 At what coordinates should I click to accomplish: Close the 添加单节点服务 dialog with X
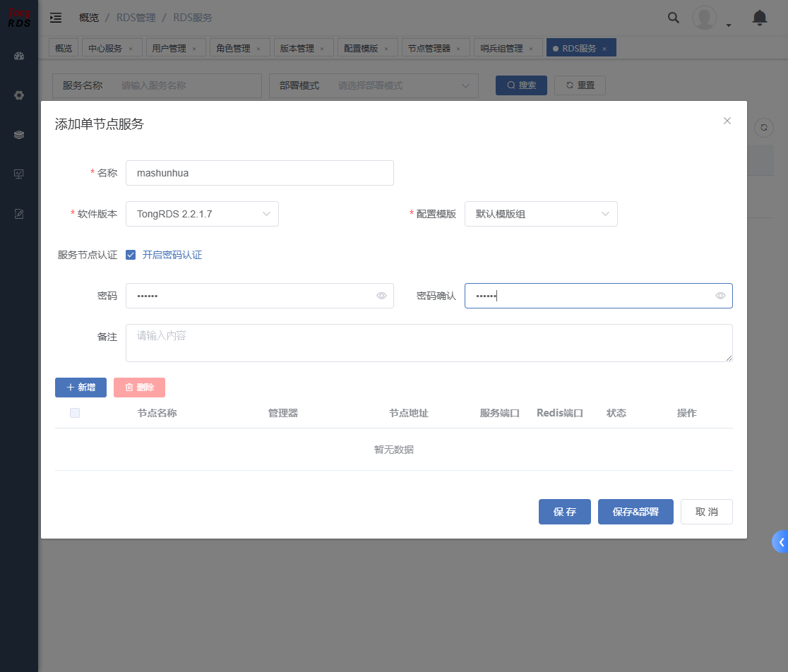click(727, 121)
